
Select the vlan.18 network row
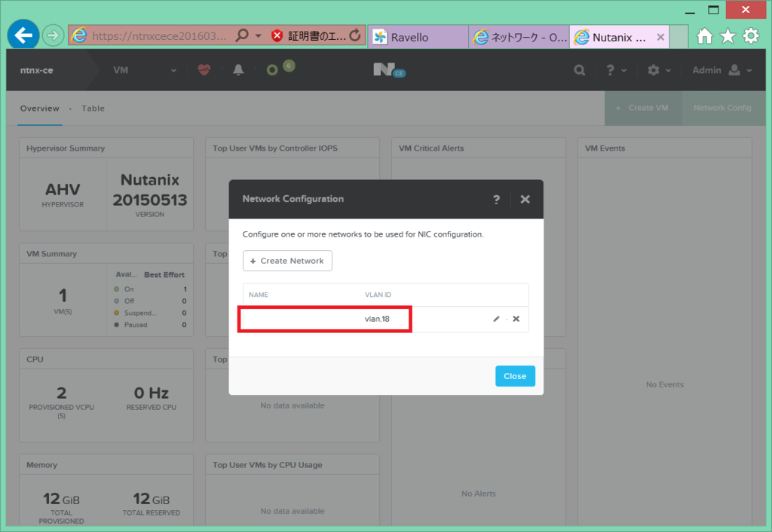point(385,319)
